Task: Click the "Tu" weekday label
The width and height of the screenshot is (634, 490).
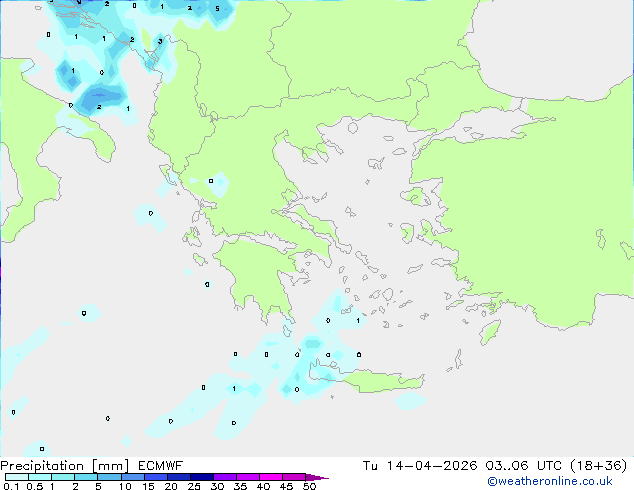Action: (370, 466)
